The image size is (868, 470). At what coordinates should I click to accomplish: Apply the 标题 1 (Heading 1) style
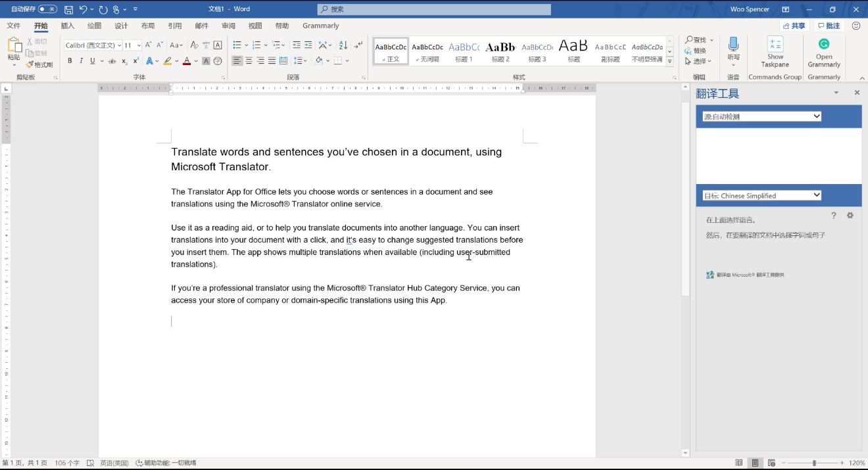(x=464, y=51)
